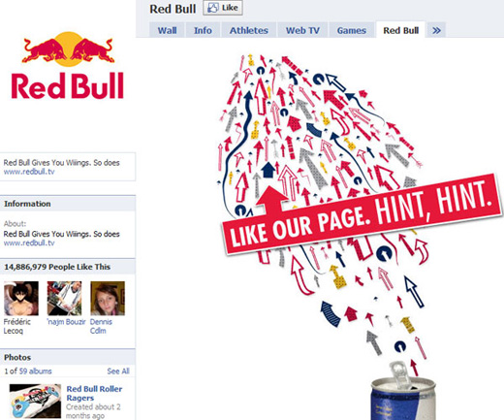Image resolution: width=504 pixels, height=420 pixels.
Task: Switch to the Info tab
Action: 203,30
